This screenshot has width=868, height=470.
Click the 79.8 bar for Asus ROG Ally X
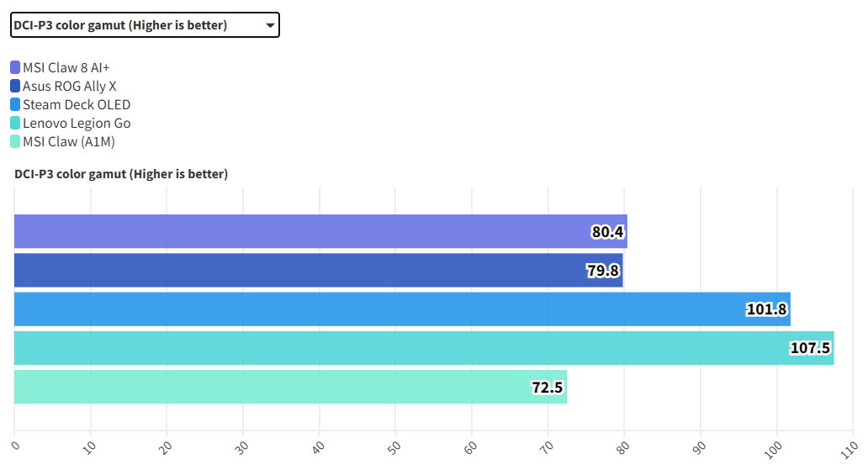pos(318,270)
